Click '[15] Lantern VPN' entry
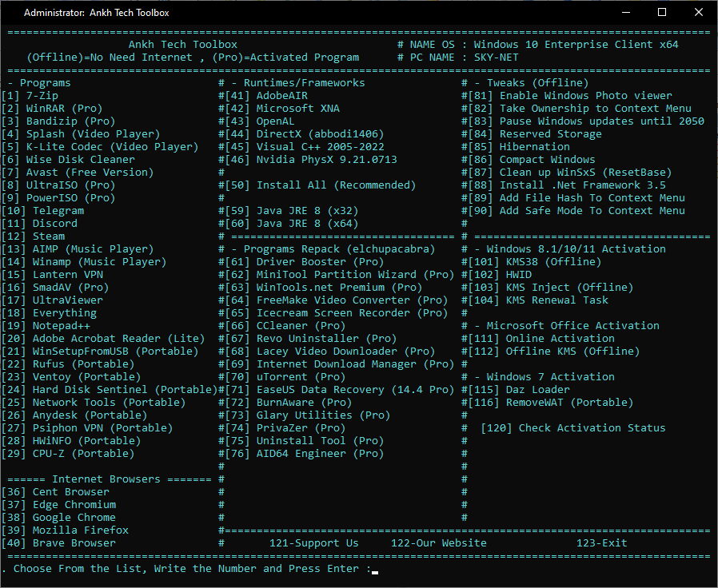 point(52,275)
